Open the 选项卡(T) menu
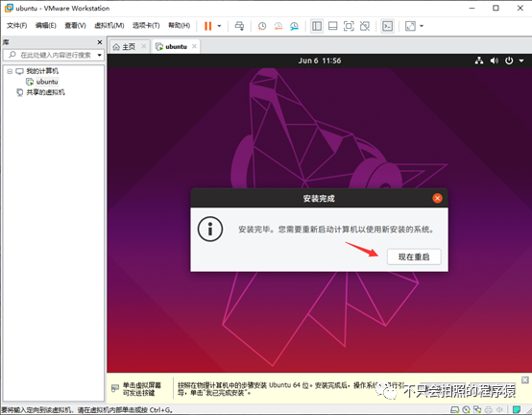The image size is (532, 415). click(x=146, y=25)
